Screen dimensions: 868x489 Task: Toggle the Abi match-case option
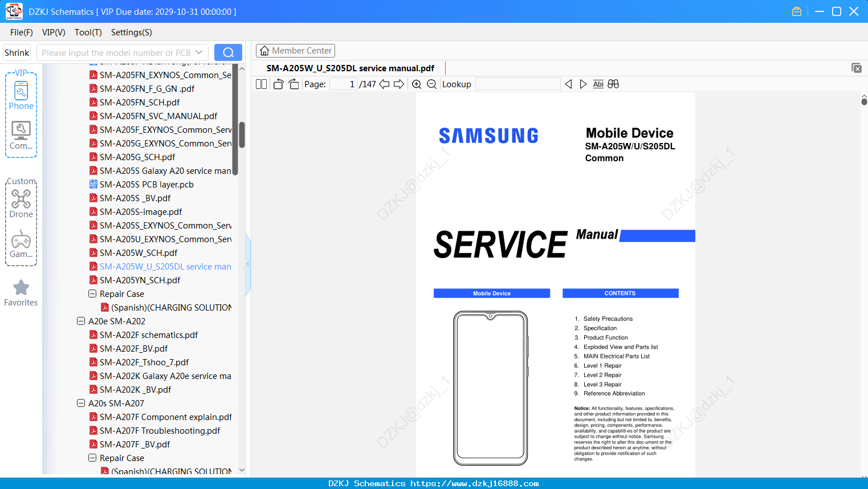(x=598, y=84)
